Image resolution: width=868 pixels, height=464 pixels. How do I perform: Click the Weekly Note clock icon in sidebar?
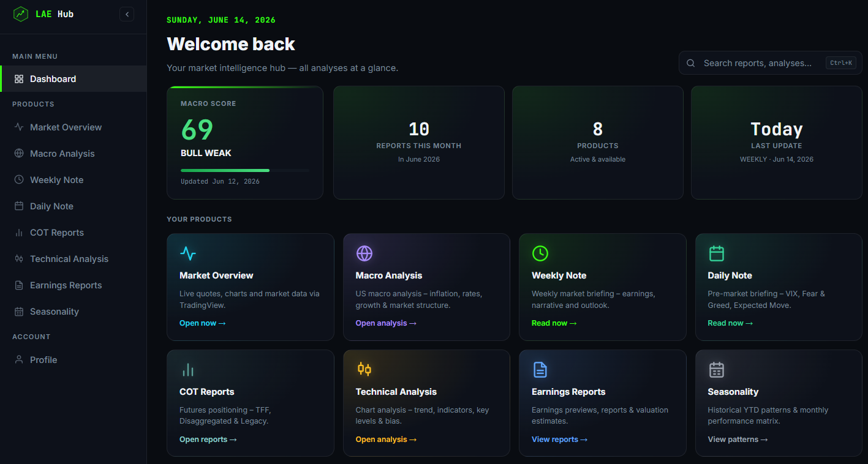[x=19, y=180]
